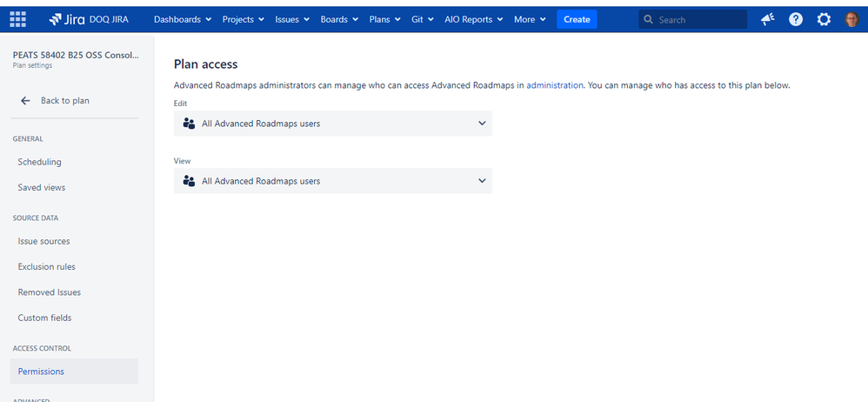
Task: Open the Git menu
Action: (x=423, y=19)
